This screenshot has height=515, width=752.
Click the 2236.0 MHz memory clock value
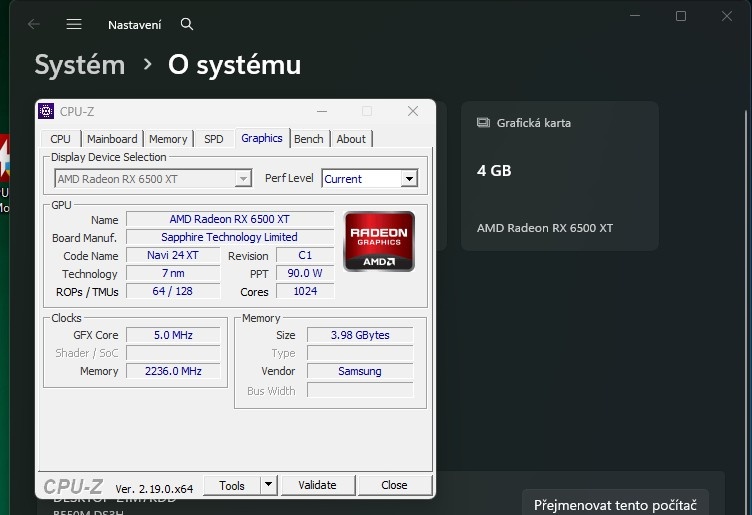coord(173,371)
